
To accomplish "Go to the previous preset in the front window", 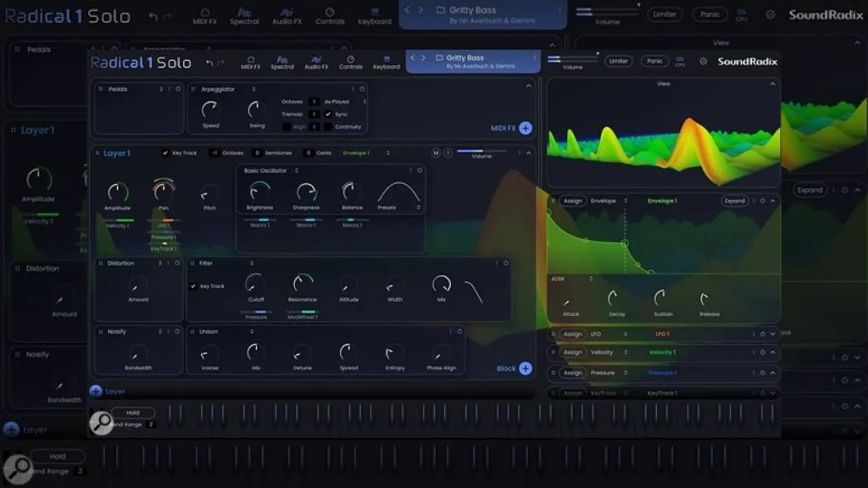I will tap(413, 58).
